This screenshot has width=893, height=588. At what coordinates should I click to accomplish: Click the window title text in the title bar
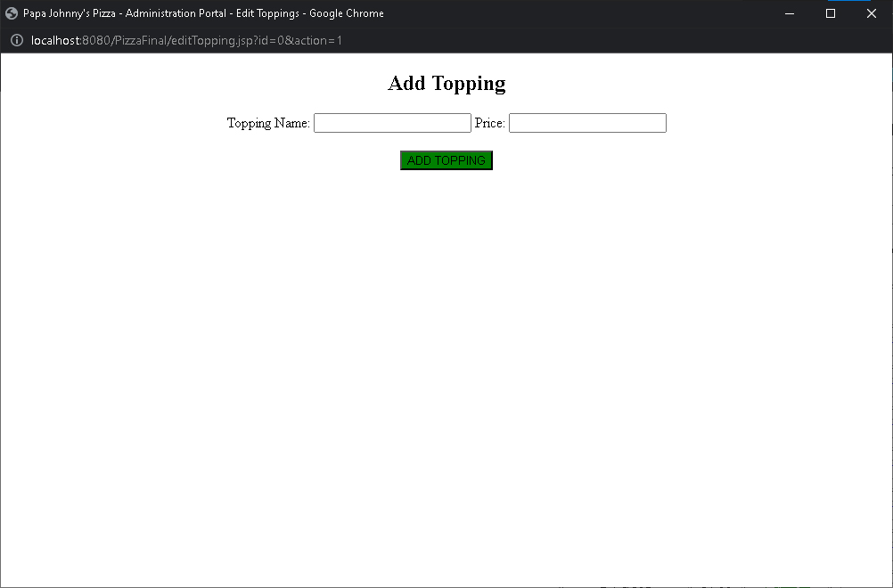click(x=203, y=13)
